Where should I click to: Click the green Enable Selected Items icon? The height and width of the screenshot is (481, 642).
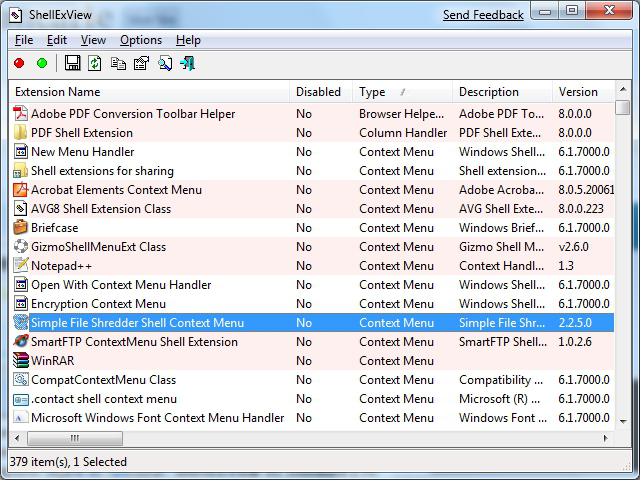42,63
